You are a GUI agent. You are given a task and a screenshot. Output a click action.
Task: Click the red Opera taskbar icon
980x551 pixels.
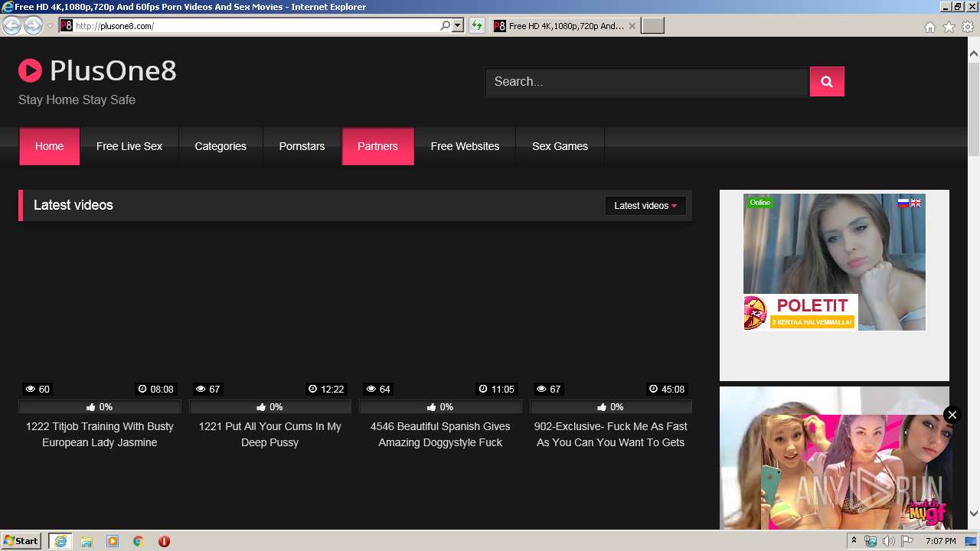(164, 541)
